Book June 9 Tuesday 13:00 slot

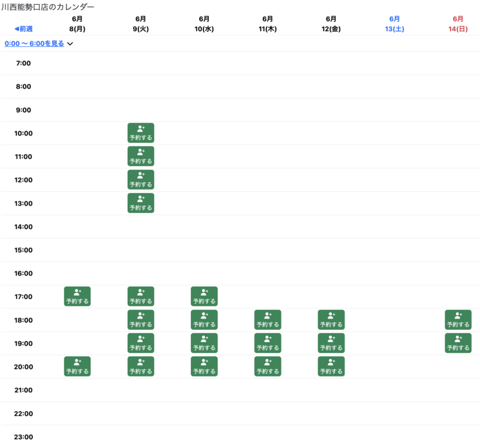point(141,203)
